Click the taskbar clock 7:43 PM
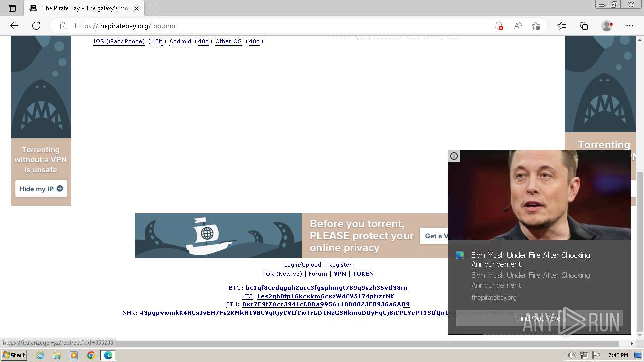The width and height of the screenshot is (644, 362). click(618, 355)
